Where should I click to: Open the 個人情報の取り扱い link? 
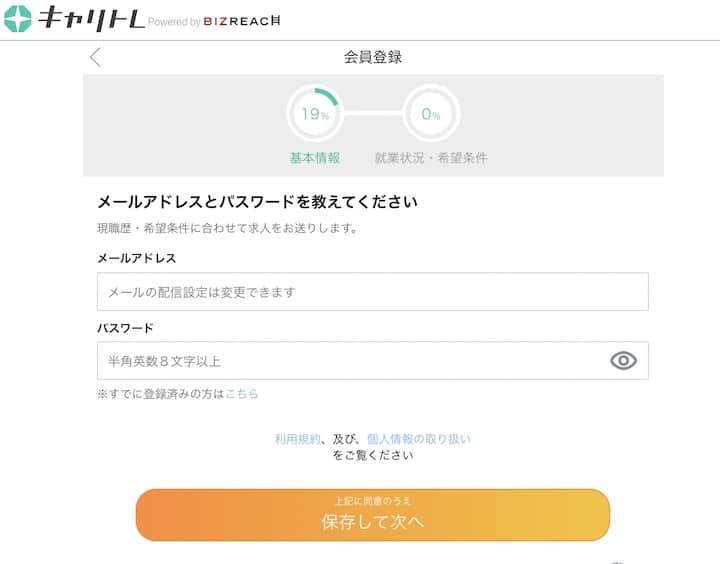click(x=418, y=439)
